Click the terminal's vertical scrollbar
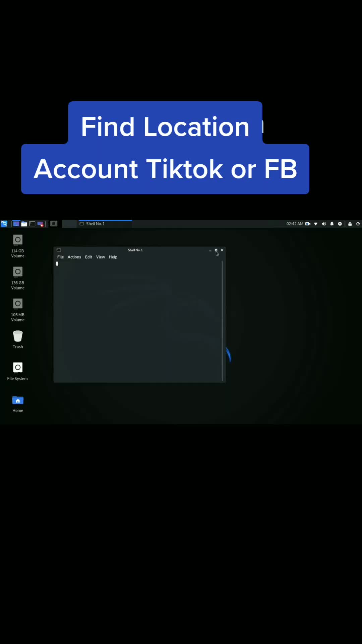Image resolution: width=362 pixels, height=644 pixels. coord(222,321)
